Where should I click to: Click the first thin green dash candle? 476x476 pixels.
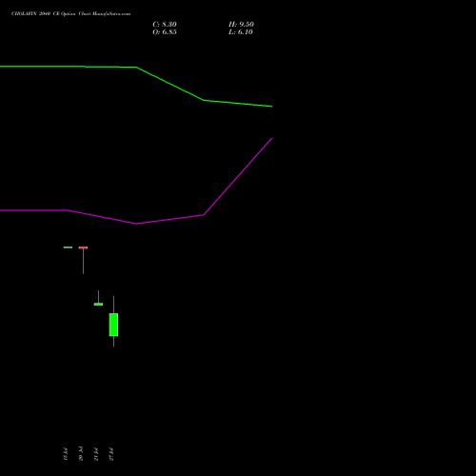68,248
